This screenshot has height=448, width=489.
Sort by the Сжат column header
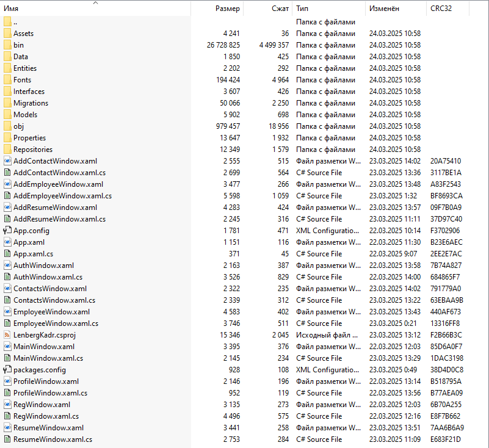coord(280,9)
